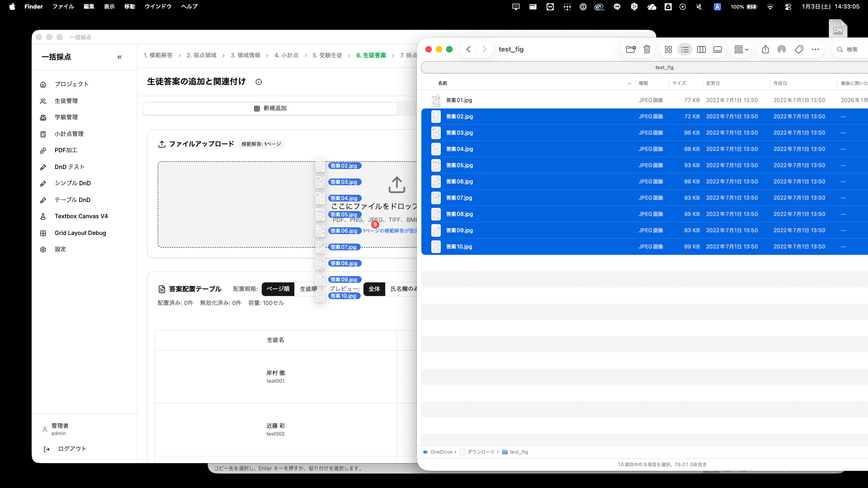Collapse the sidebar with the double chevron
This screenshot has height=488, width=868.
pyautogui.click(x=119, y=57)
